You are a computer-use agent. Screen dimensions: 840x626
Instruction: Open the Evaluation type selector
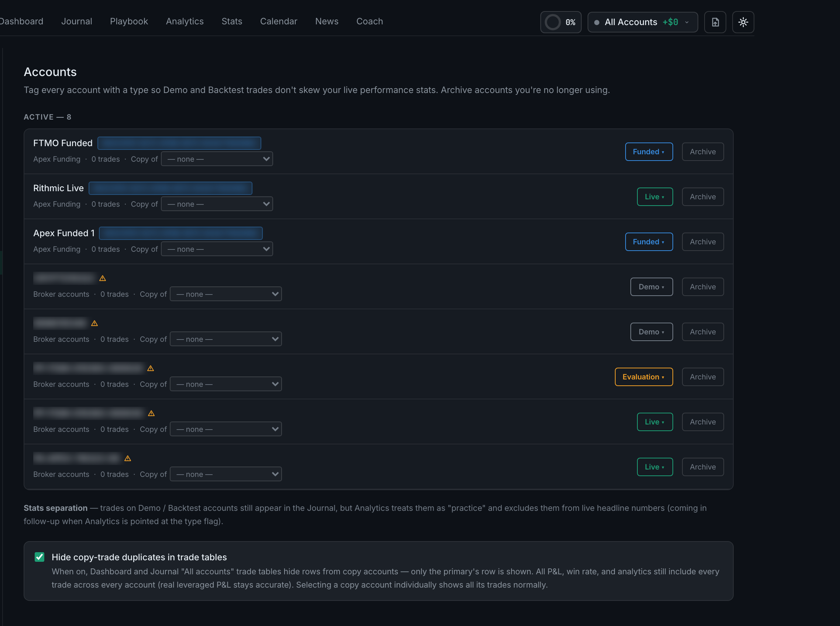click(644, 378)
